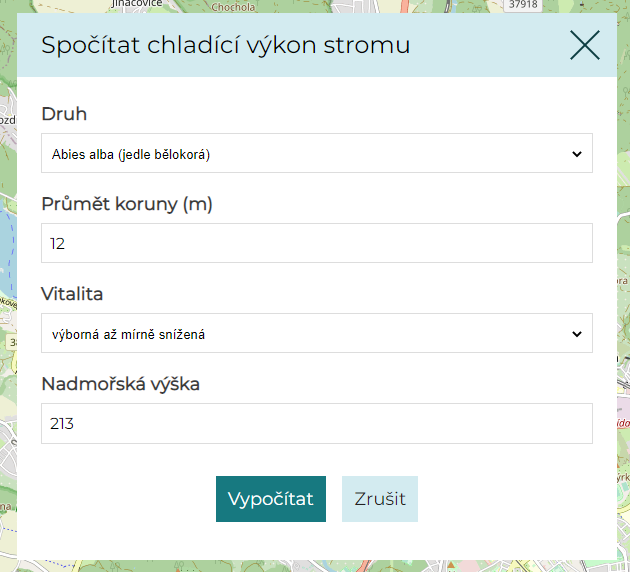The width and height of the screenshot is (630, 572).
Task: Click the Chochola label on the map
Action: pos(233,7)
